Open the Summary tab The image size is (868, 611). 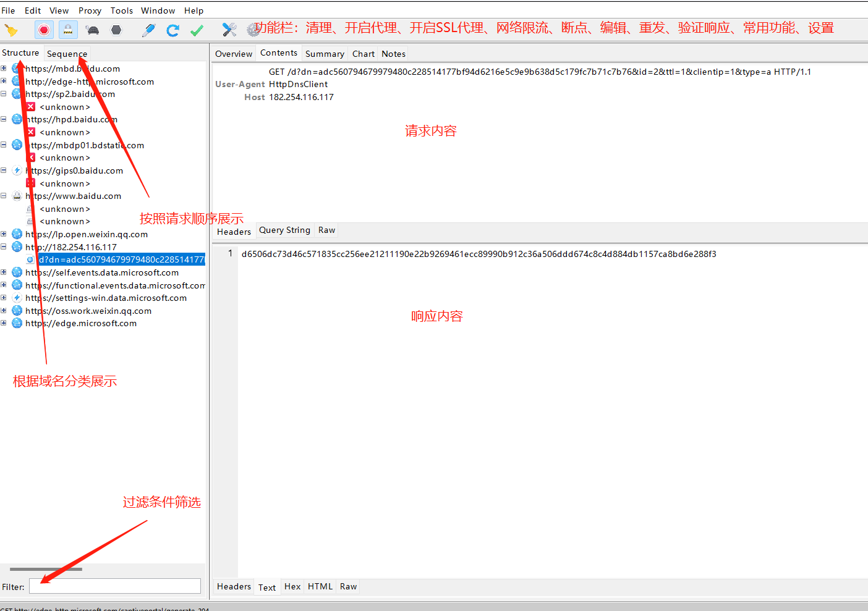(325, 54)
